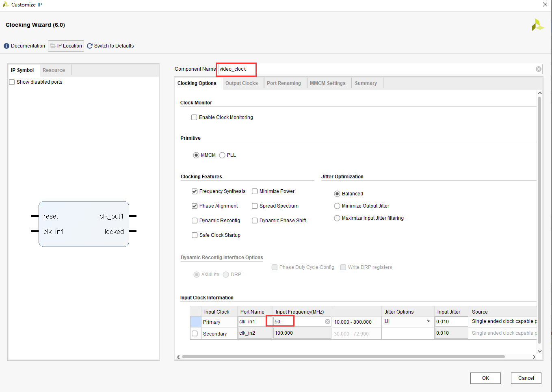The image size is (552, 392).
Task: Switch to the Output Clocks tab
Action: pyautogui.click(x=242, y=83)
